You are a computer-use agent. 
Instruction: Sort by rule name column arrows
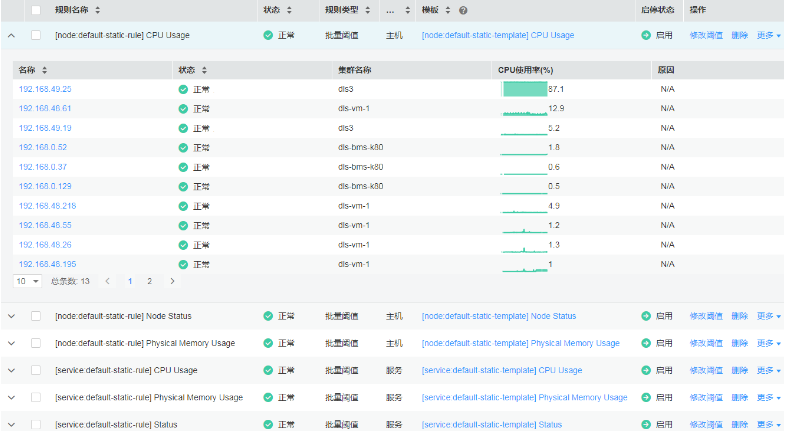pyautogui.click(x=97, y=10)
